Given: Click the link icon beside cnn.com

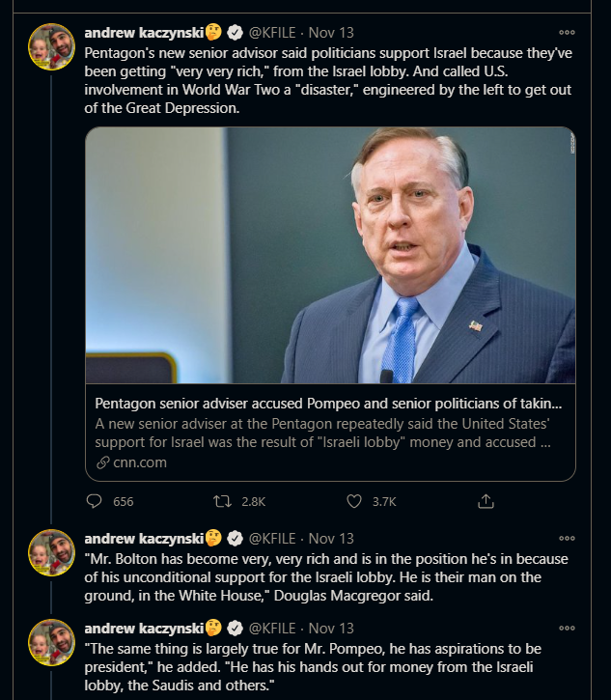Looking at the screenshot, I should tap(103, 462).
